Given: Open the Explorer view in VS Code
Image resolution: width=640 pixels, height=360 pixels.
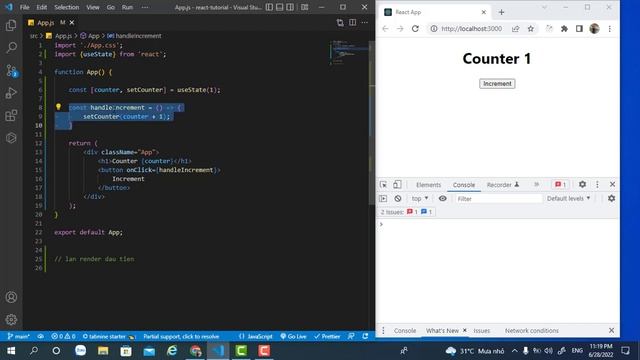Looking at the screenshot, I should tap(11, 25).
